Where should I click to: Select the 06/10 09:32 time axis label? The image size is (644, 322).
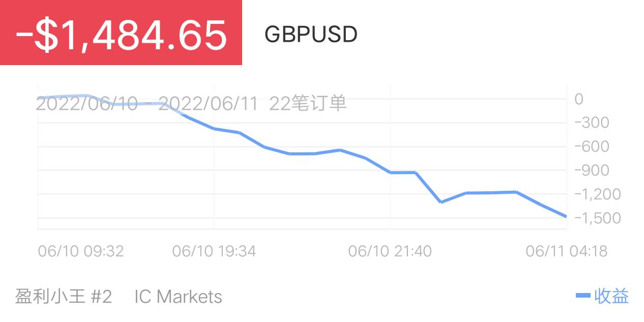pyautogui.click(x=81, y=251)
